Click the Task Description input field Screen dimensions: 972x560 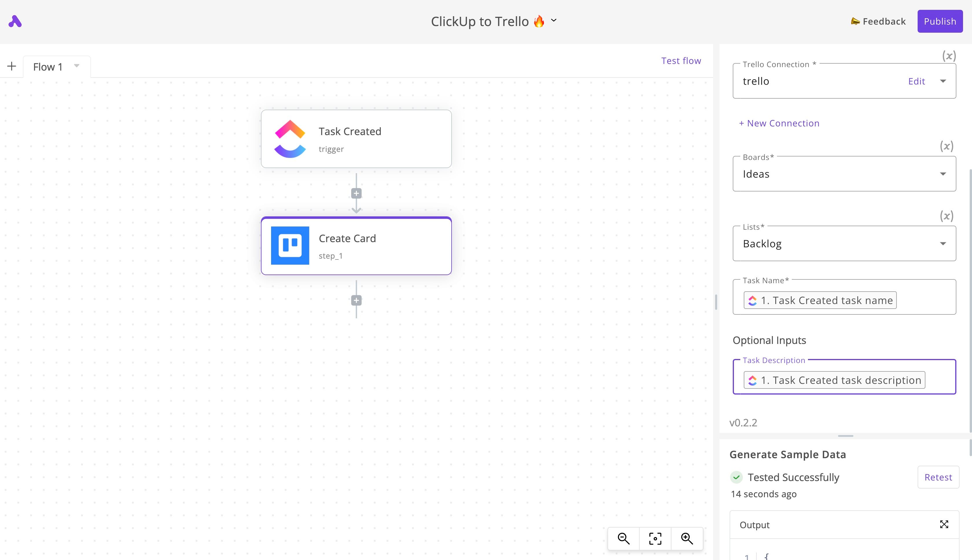(844, 377)
